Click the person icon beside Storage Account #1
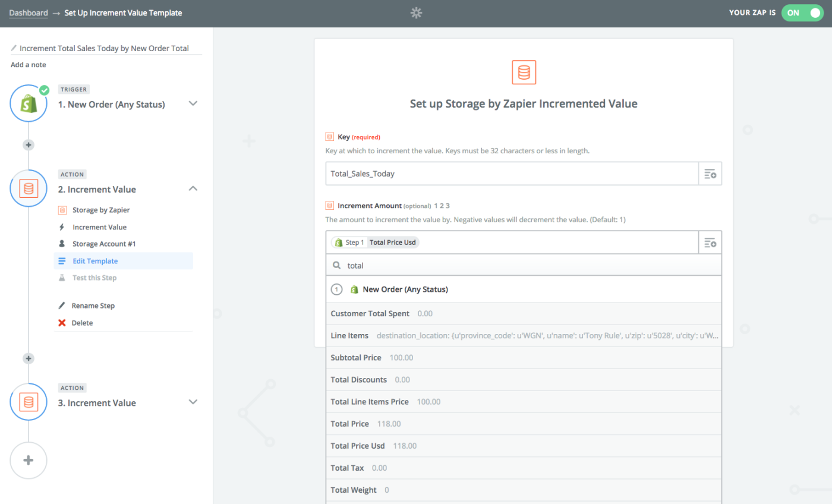This screenshot has height=504, width=832. [x=62, y=244]
